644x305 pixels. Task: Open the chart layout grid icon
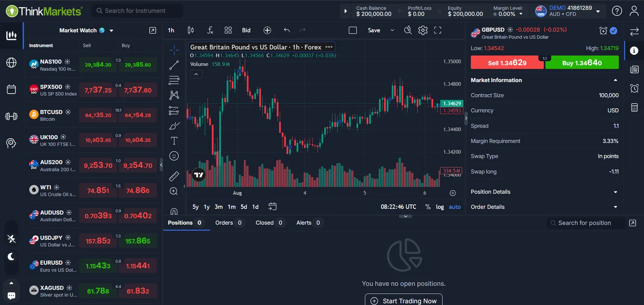[228, 30]
